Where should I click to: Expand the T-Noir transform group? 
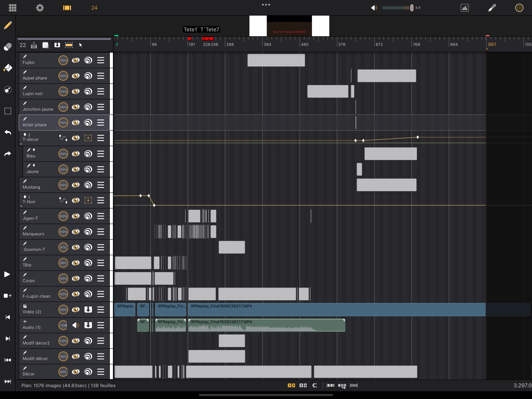(21, 206)
